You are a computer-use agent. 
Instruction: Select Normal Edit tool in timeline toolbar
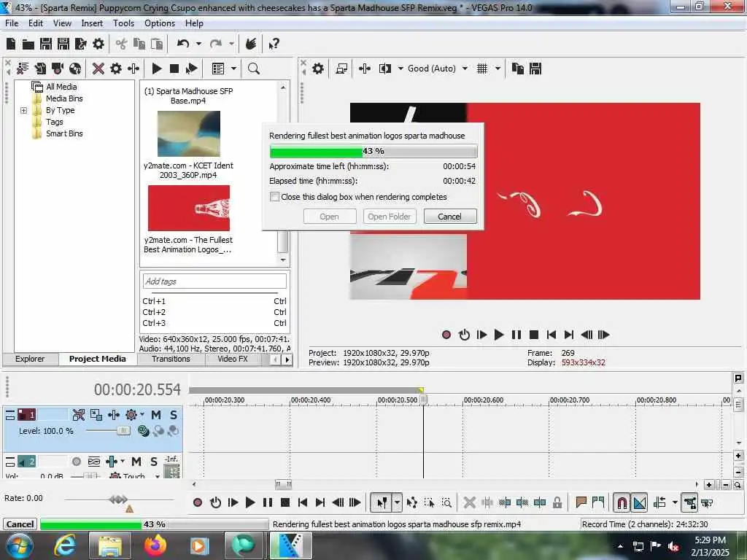(x=382, y=502)
